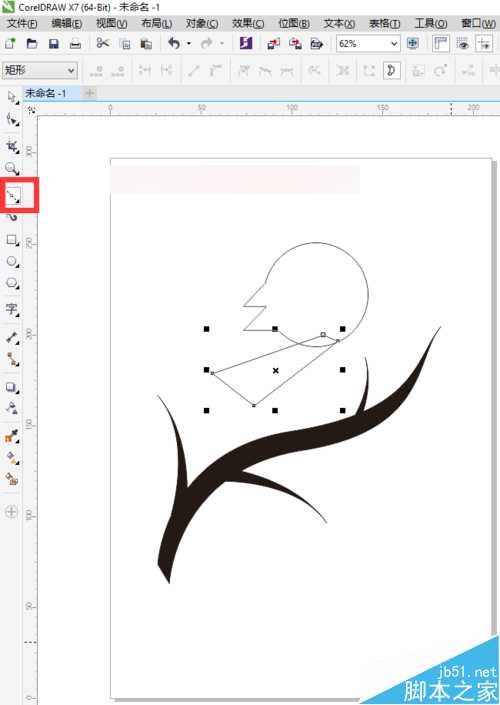The height and width of the screenshot is (705, 500).
Task: Open the Color Eyedropper tool
Action: pos(12,436)
